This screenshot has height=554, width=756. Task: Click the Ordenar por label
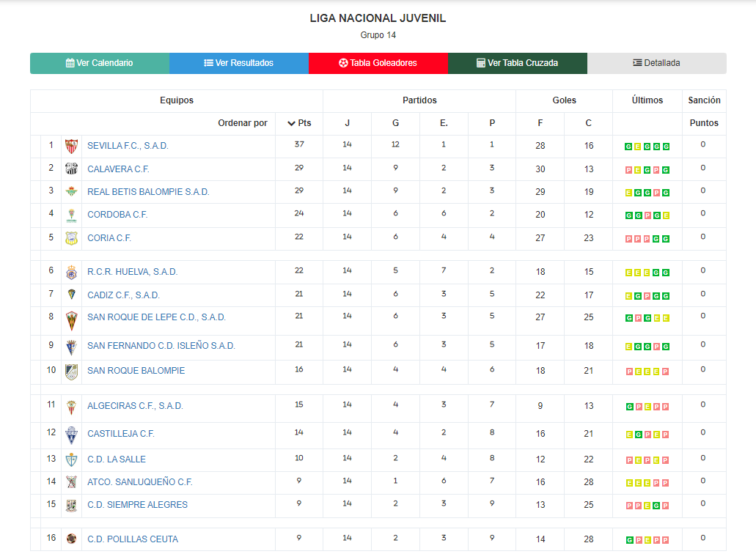coord(243,123)
